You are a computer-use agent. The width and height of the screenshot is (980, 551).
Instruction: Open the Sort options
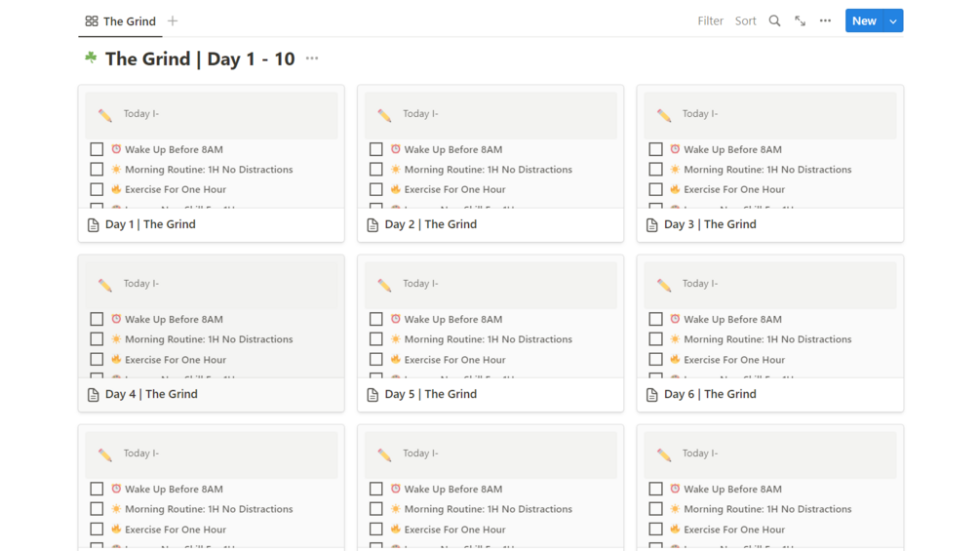[745, 20]
